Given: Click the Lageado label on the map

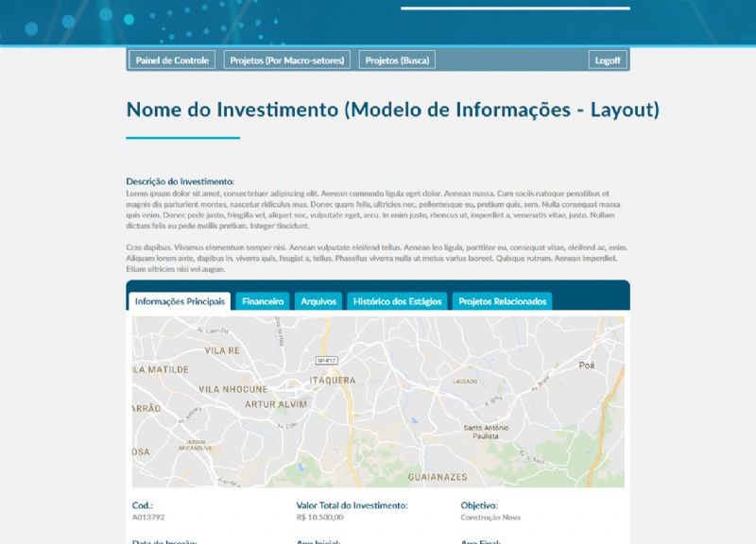Looking at the screenshot, I should coord(465,382).
